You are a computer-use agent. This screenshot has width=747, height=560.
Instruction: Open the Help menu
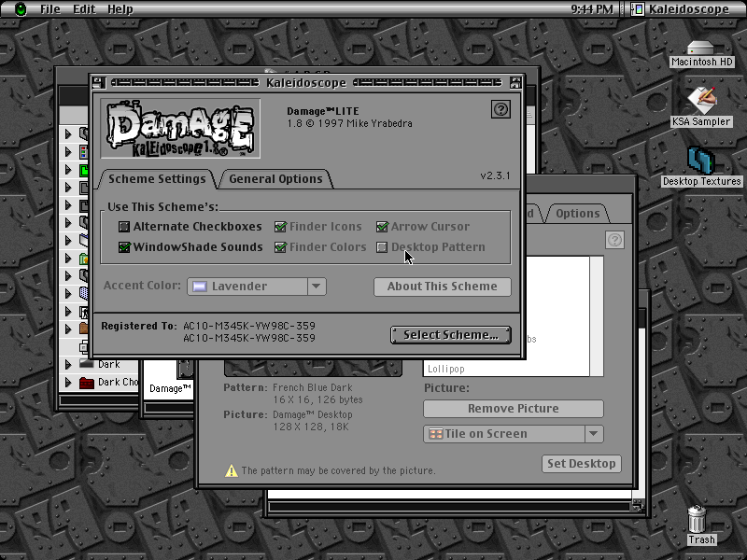click(120, 9)
